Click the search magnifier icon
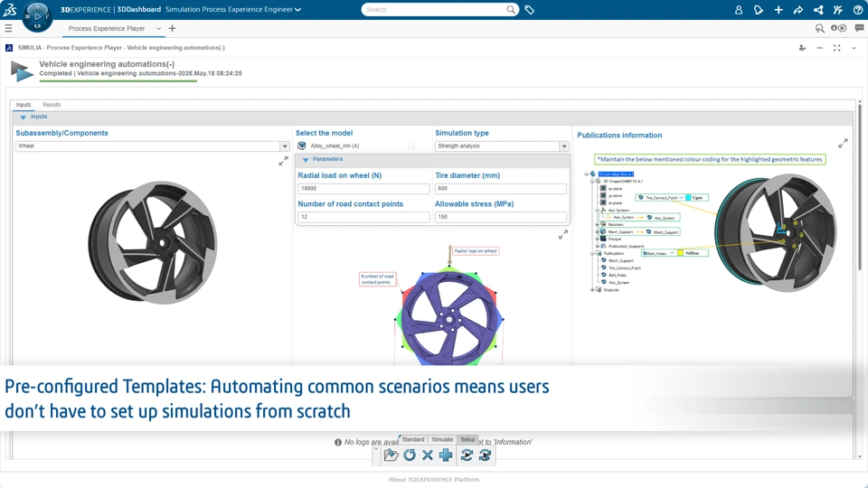Viewport: 868px width, 488px height. pos(510,9)
